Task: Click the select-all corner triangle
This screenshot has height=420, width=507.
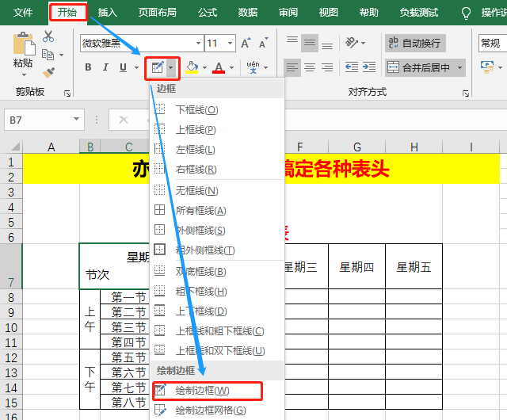Action: (16, 147)
